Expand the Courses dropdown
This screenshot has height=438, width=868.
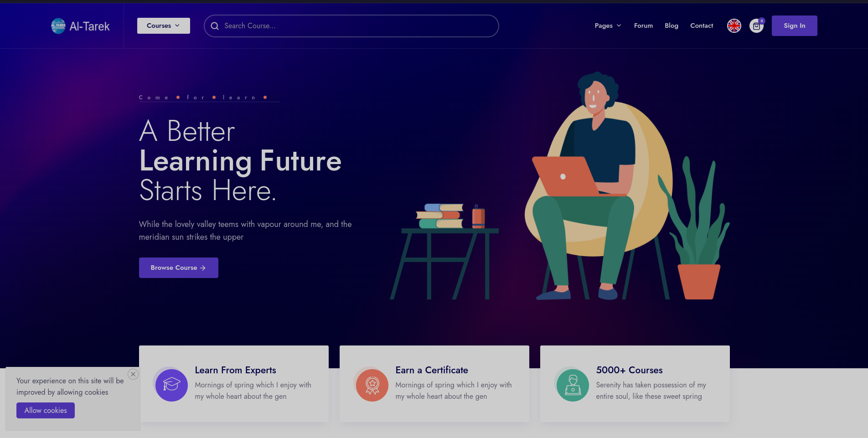164,26
